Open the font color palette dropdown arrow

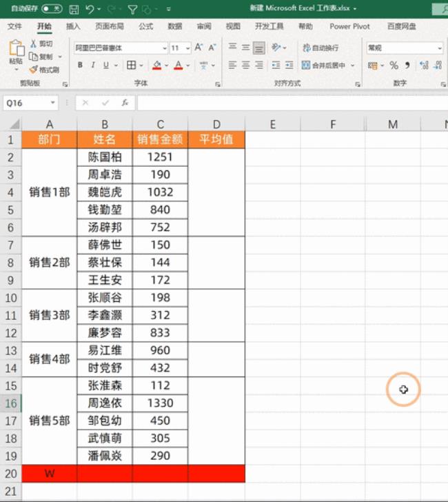pos(188,66)
